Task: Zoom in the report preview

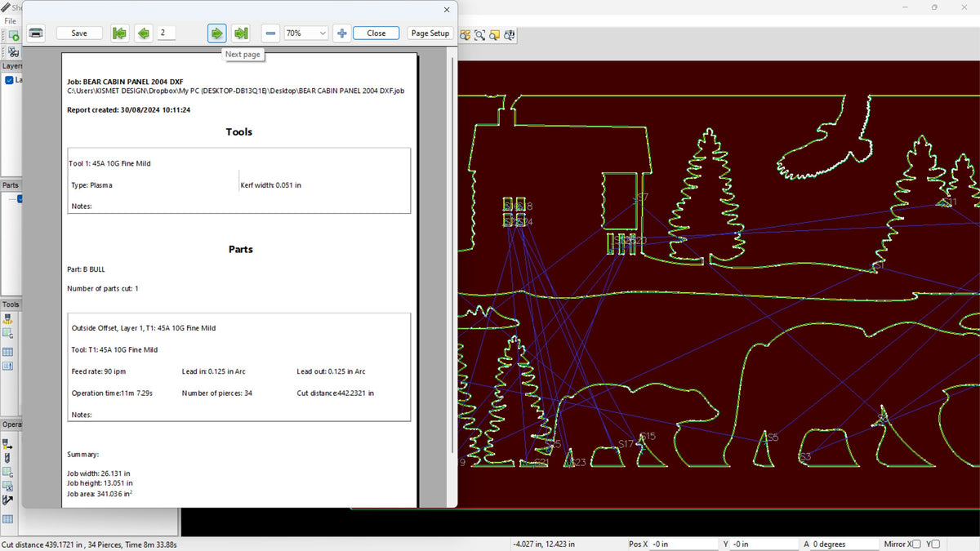Action: click(x=341, y=33)
